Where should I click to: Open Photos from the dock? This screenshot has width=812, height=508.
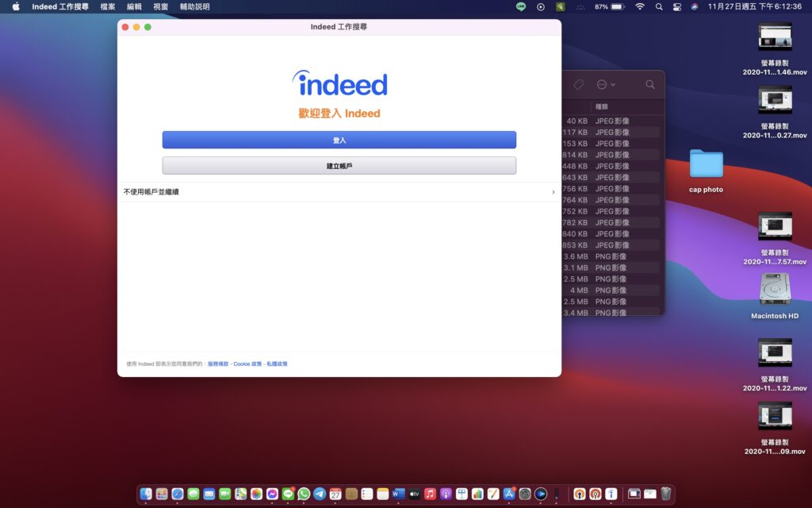point(256,494)
